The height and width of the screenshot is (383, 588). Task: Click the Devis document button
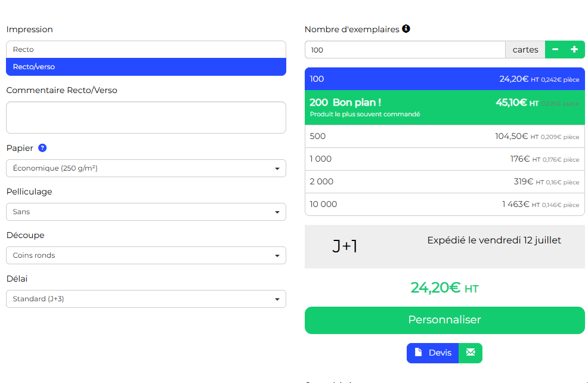pyautogui.click(x=433, y=353)
